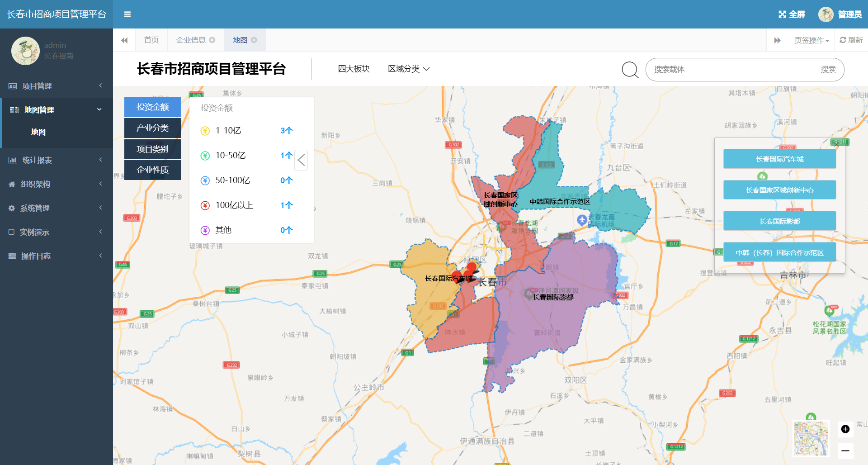Expand the 系统管理 sidebar menu
The height and width of the screenshot is (465, 868).
pyautogui.click(x=100, y=208)
